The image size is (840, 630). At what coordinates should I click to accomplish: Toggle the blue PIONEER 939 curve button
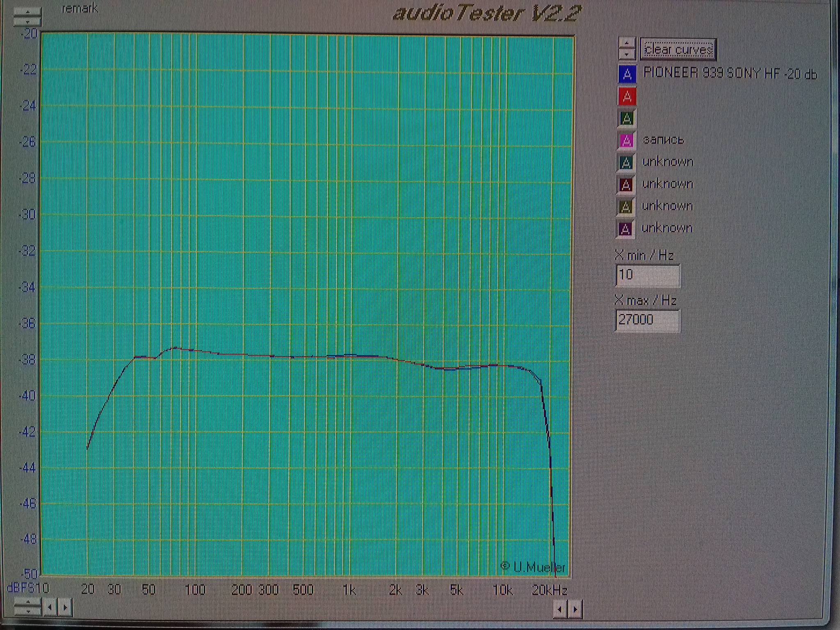(x=627, y=74)
